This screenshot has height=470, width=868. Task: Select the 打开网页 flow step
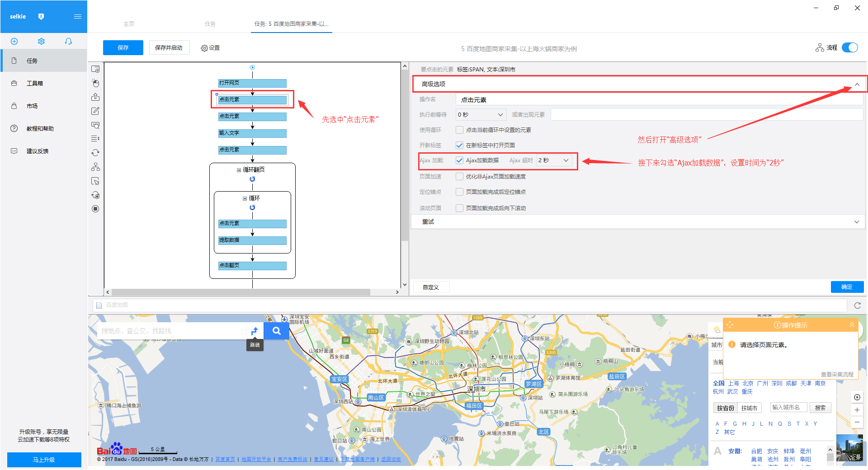(252, 83)
